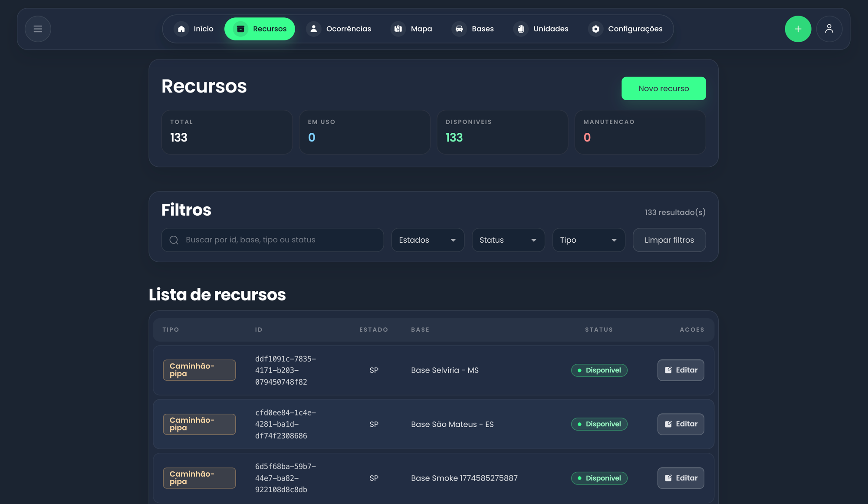
Task: Click the green plus add icon
Action: [798, 29]
